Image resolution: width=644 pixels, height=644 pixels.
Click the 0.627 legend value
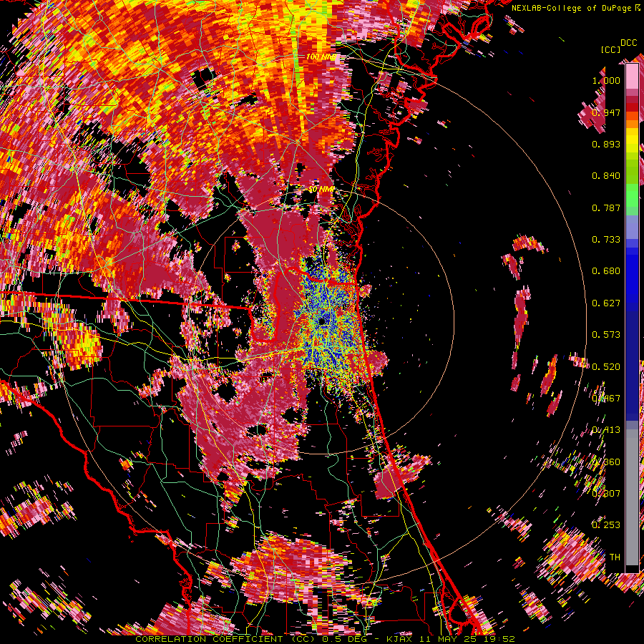click(x=606, y=303)
